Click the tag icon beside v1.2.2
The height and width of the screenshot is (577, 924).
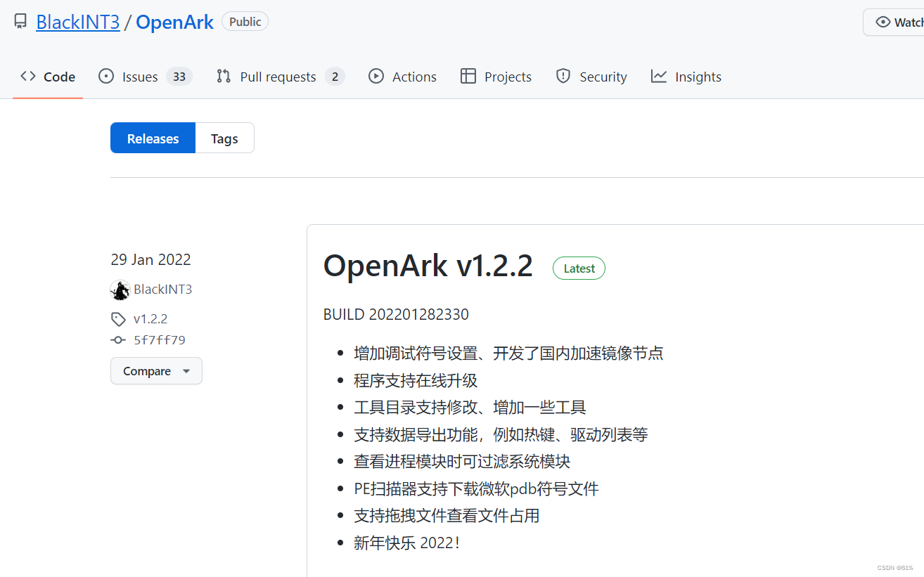click(x=118, y=319)
